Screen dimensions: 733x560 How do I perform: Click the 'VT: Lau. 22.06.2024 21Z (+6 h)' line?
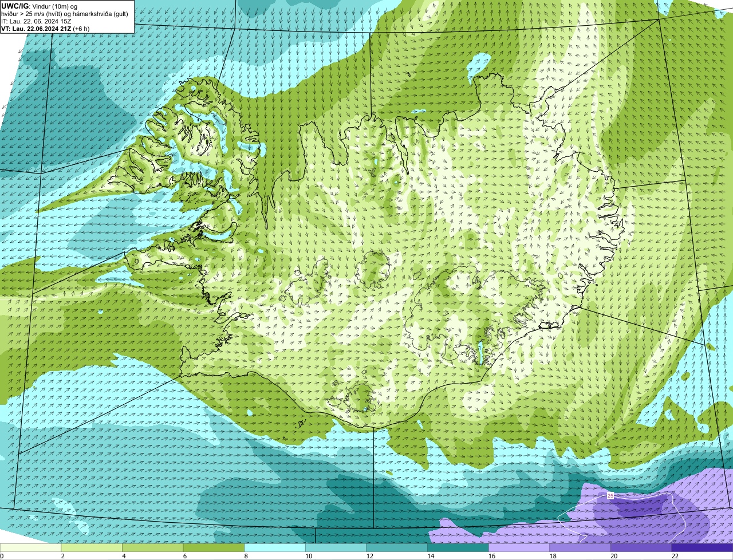(x=45, y=28)
